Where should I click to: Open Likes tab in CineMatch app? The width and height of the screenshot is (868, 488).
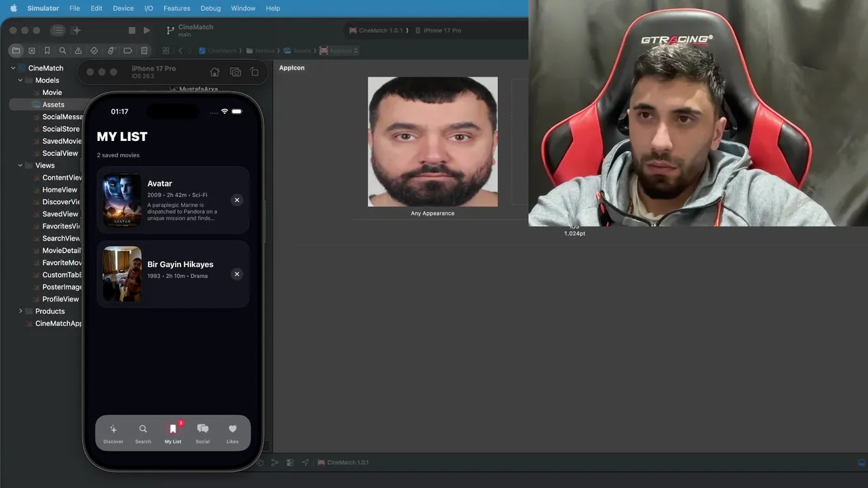[233, 433]
